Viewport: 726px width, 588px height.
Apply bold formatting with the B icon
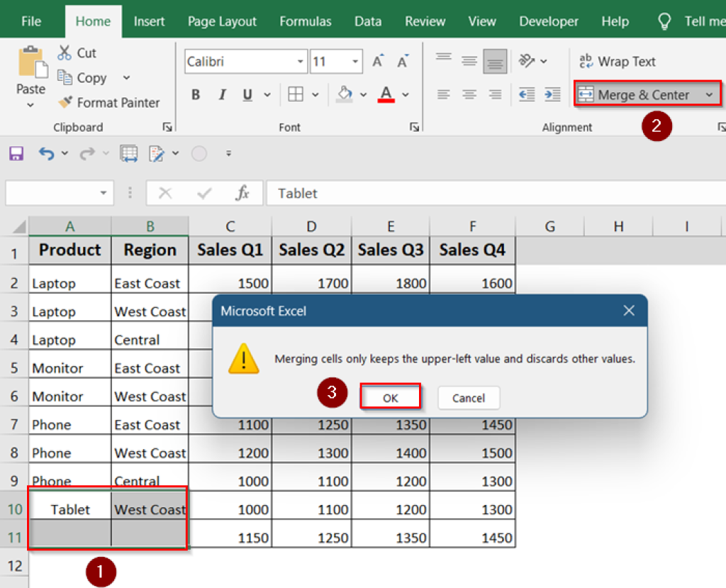(x=196, y=94)
